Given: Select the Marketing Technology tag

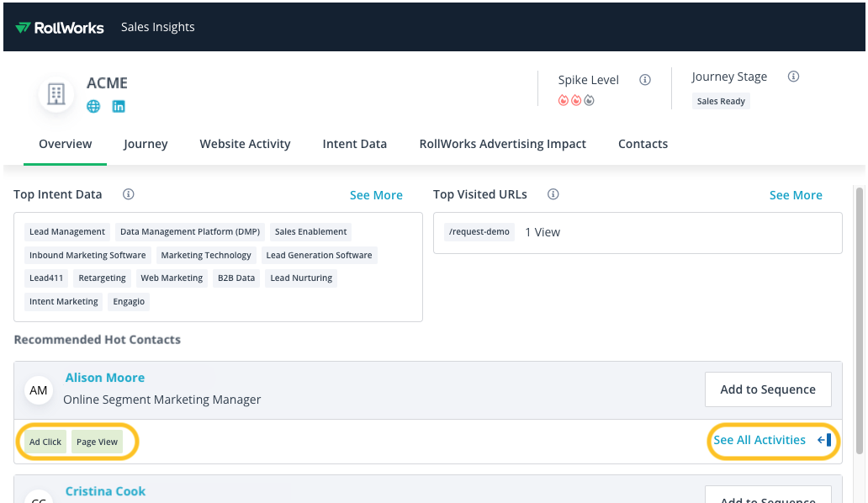Looking at the screenshot, I should click(206, 255).
